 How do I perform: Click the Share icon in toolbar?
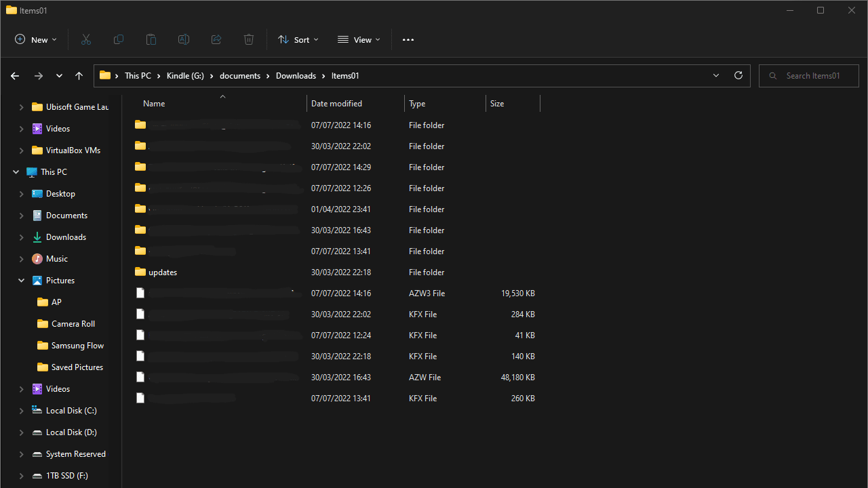click(x=216, y=40)
